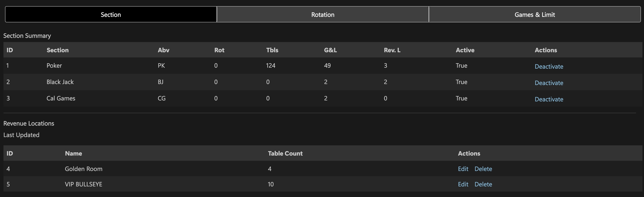The height and width of the screenshot is (197, 644).
Task: Delete the VIP BULLSEYE location
Action: [x=483, y=184]
